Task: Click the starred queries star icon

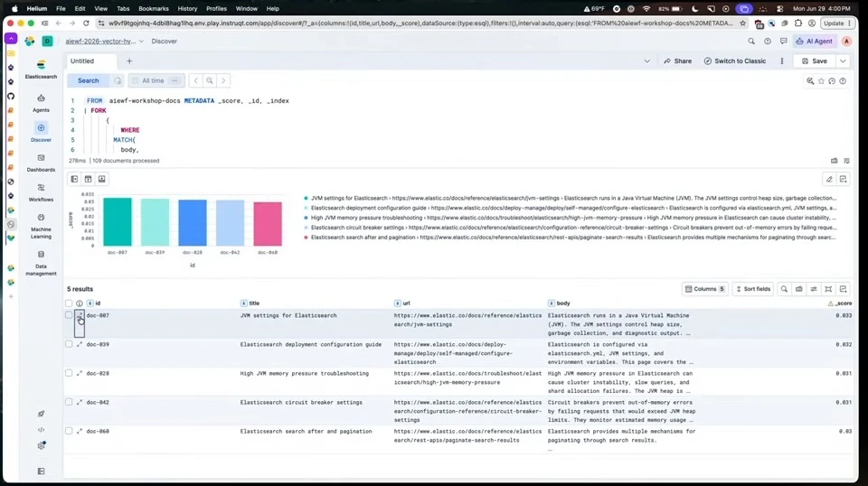Action: tap(822, 80)
